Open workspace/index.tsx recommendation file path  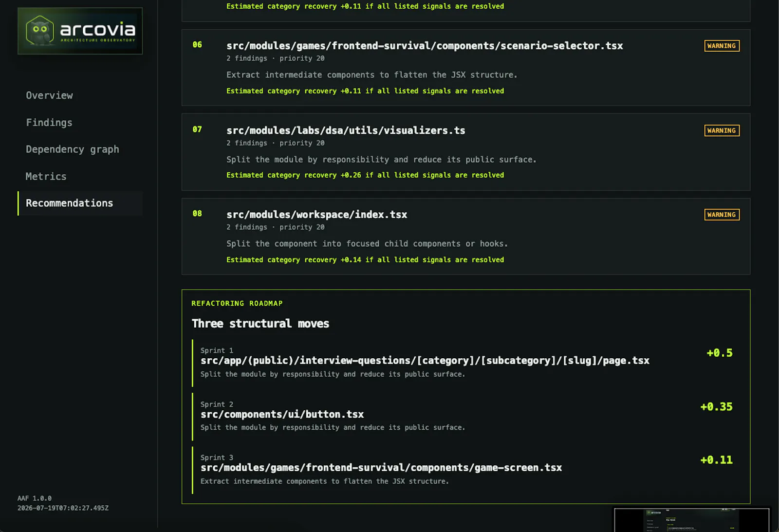(316, 215)
